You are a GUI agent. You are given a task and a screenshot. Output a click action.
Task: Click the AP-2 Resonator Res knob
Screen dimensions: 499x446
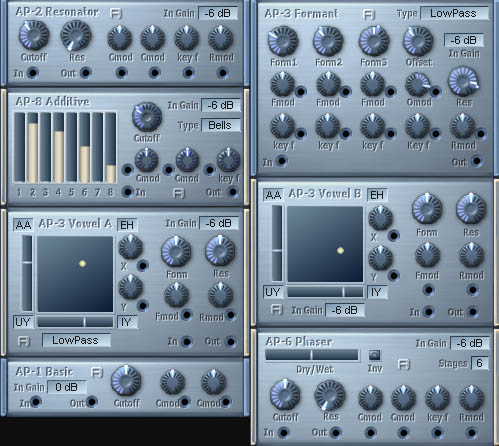tap(76, 35)
